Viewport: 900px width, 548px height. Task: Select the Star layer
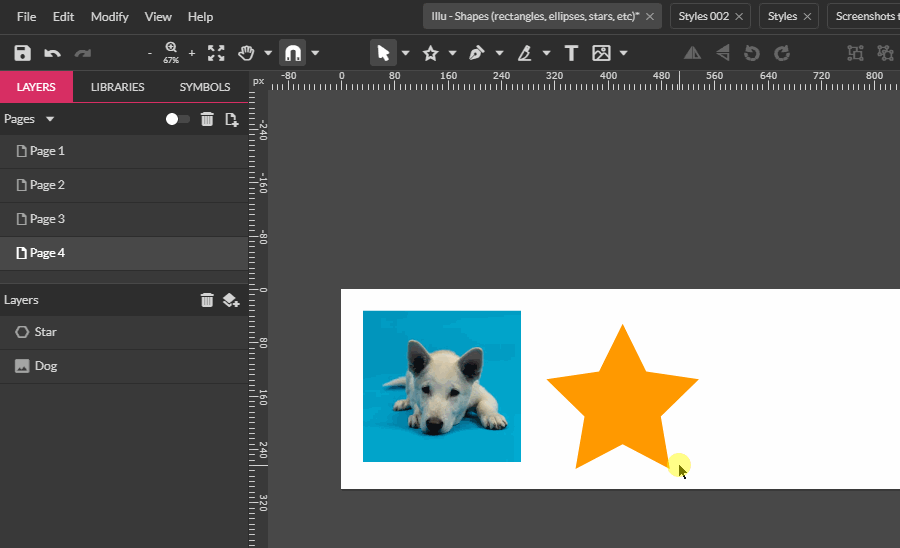tap(124, 332)
